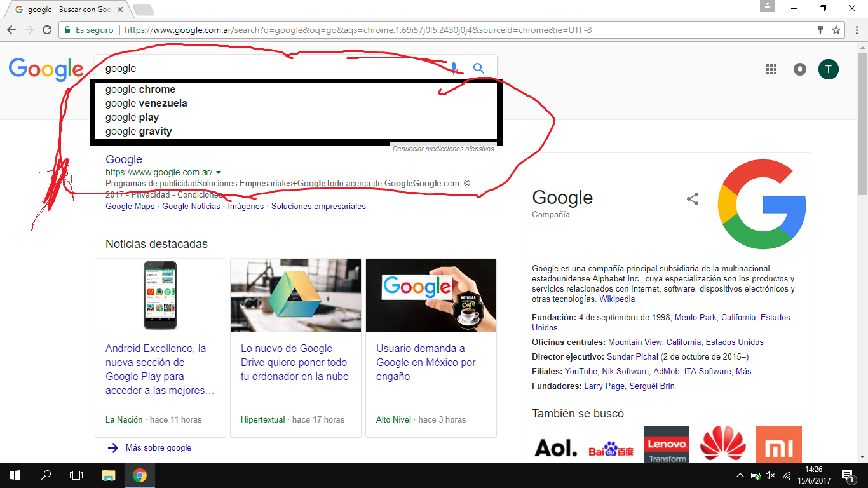The height and width of the screenshot is (488, 868).
Task: Share the Google knowledge panel
Action: 693,199
